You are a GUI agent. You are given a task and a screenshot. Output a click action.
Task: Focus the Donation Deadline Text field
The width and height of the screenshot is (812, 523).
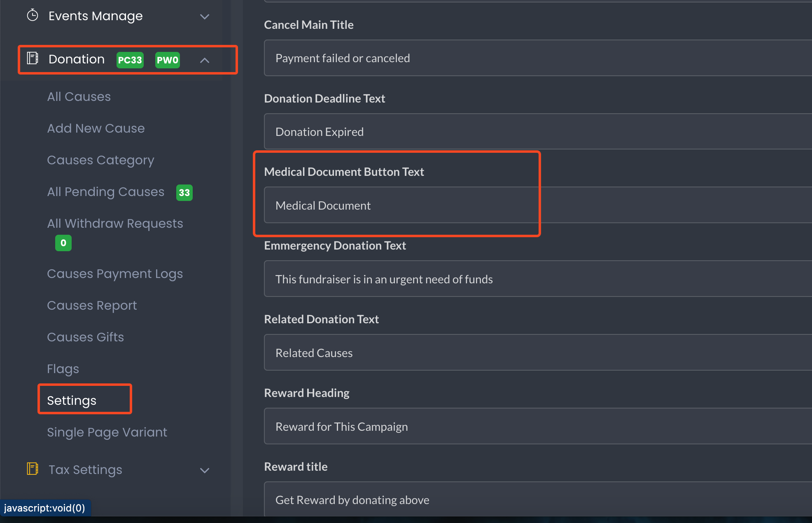click(x=538, y=131)
